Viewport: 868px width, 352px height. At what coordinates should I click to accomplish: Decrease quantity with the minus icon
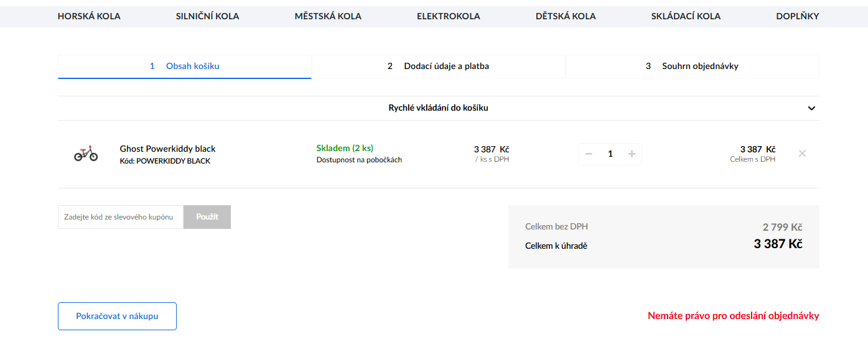pos(589,154)
